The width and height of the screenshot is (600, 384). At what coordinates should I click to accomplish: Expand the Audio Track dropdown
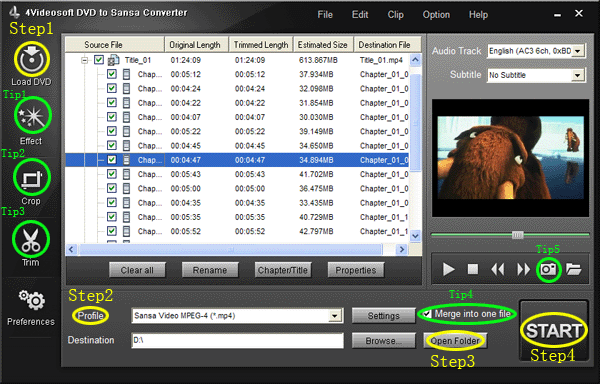pyautogui.click(x=578, y=51)
